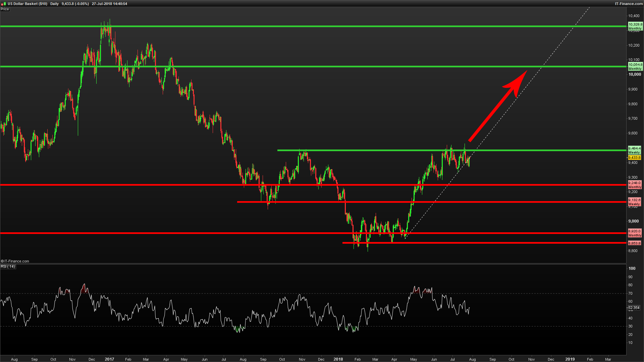Select the 10,328.8 Monthly price tag
The width and height of the screenshot is (644, 362).
coord(635,26)
